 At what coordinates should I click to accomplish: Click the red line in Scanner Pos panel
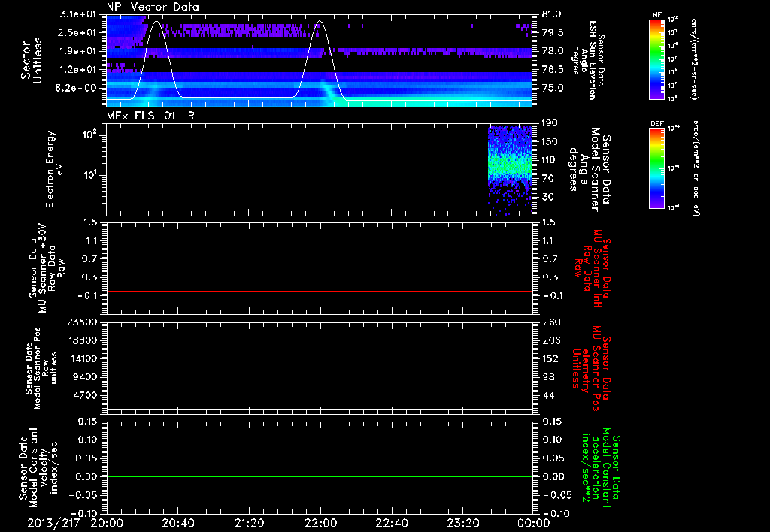[320, 382]
